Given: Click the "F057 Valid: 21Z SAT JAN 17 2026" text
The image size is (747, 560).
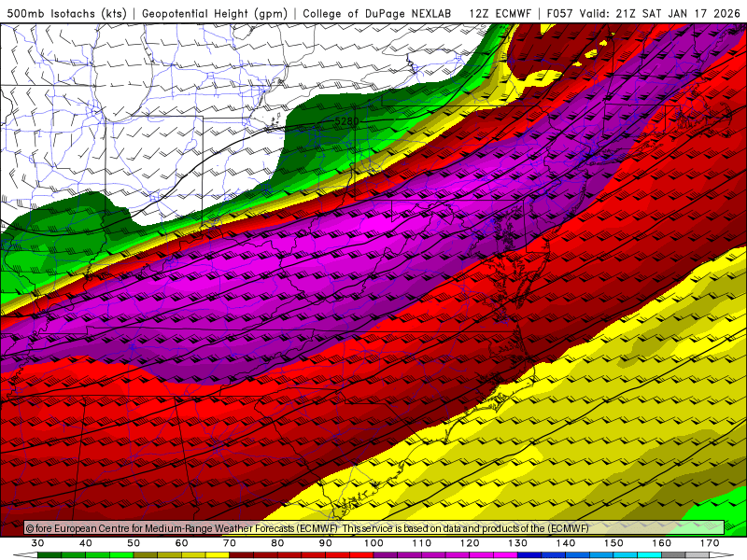Looking at the screenshot, I should point(643,13).
